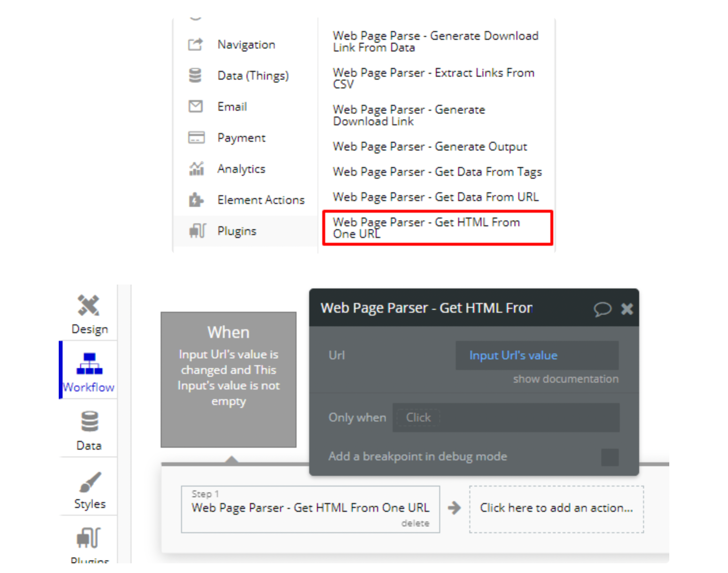Open the Data tab icon in sidebar
Viewport: 728px width, 573px height.
(x=89, y=421)
